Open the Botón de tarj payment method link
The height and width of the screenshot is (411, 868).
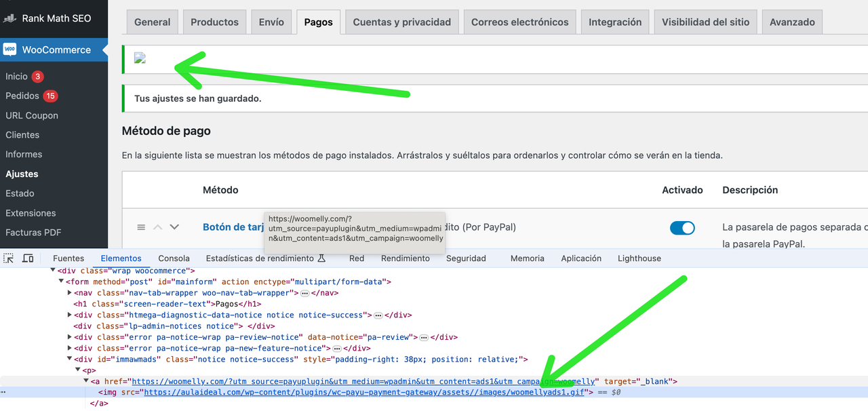click(233, 227)
